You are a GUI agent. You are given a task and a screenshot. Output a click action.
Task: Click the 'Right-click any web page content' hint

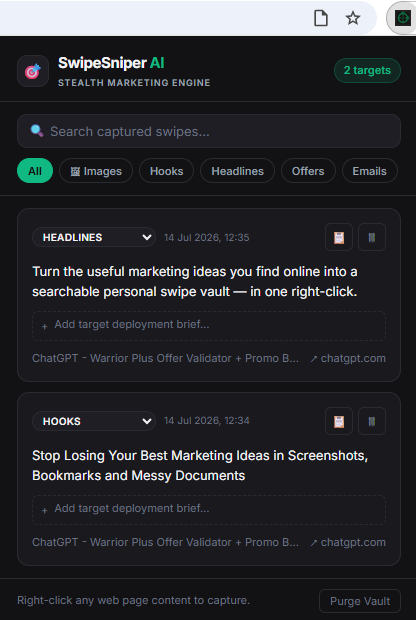pyautogui.click(x=133, y=600)
